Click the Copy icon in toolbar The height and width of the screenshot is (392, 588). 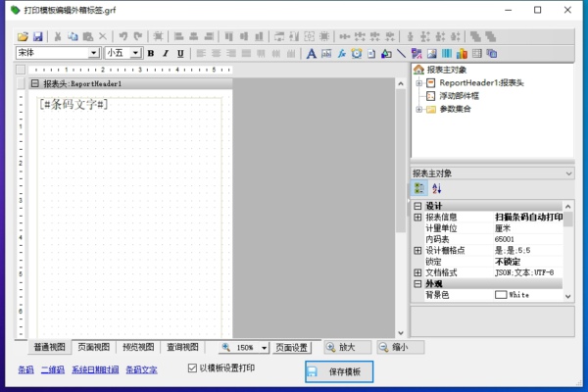(73, 37)
